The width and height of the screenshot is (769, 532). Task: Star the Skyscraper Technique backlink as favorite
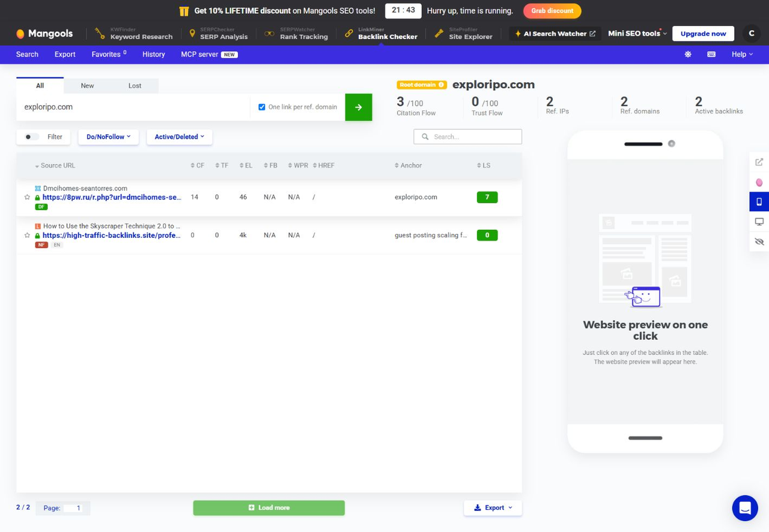click(27, 235)
